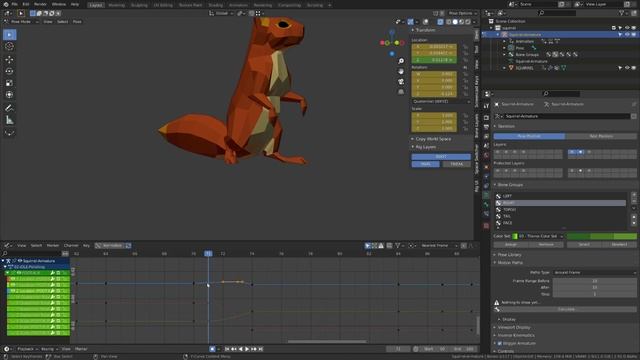Expand the Inverse Kinematics panel
Viewport: 640px width, 360px height.
tap(516, 335)
